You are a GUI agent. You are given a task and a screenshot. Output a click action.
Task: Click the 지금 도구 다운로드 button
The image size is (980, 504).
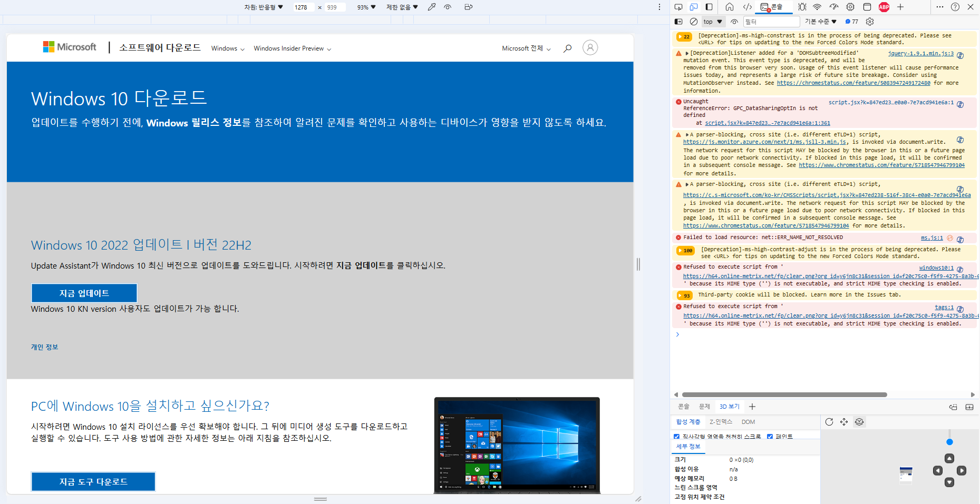coord(93,482)
